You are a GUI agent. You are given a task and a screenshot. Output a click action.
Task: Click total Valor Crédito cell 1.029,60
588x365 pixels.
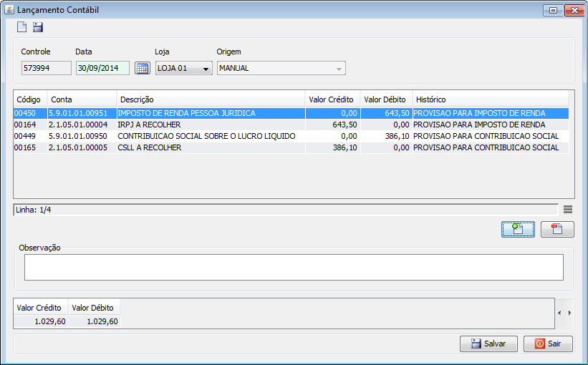(x=41, y=321)
